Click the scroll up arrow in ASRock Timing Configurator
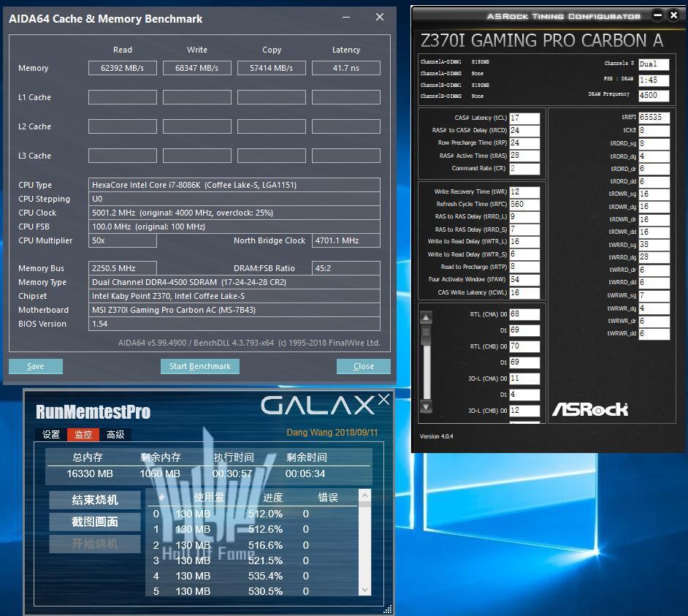The width and height of the screenshot is (688, 616). (426, 317)
